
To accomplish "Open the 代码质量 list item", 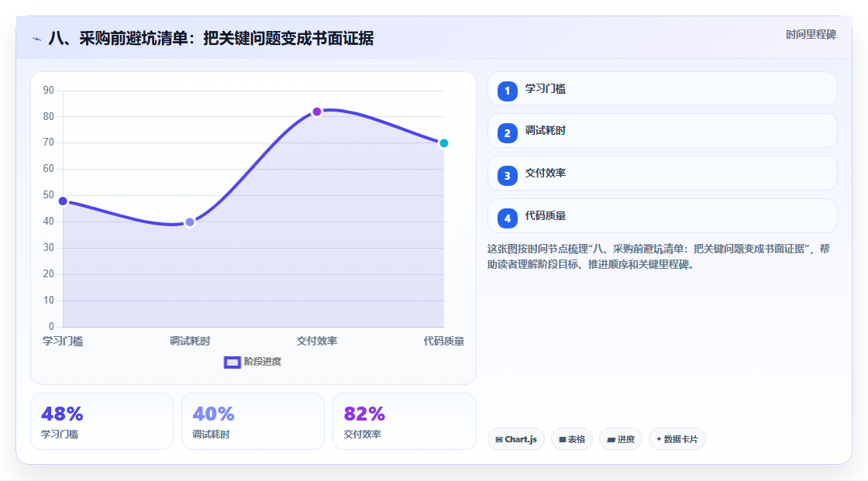I will 662,216.
